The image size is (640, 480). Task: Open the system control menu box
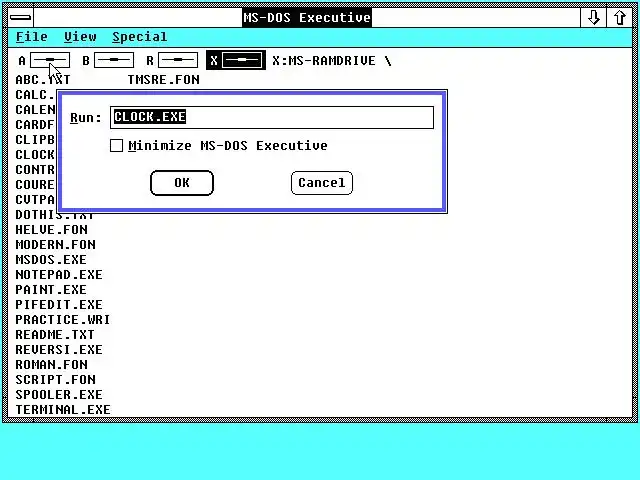tap(20, 18)
